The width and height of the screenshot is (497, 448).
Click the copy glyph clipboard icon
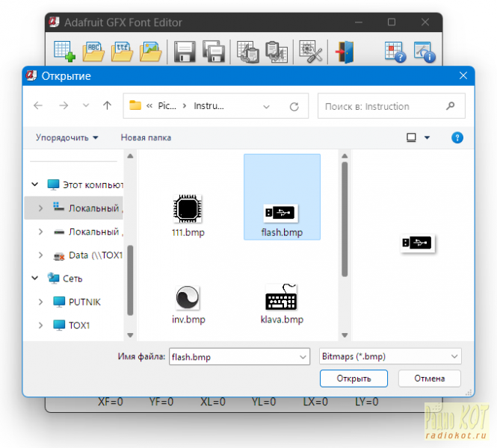pyautogui.click(x=247, y=52)
